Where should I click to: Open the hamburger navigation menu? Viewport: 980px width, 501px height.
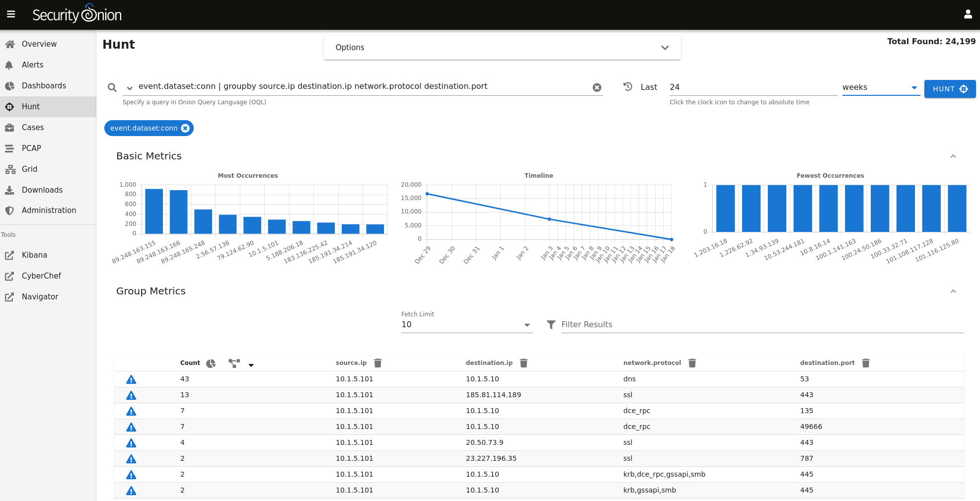pyautogui.click(x=11, y=14)
